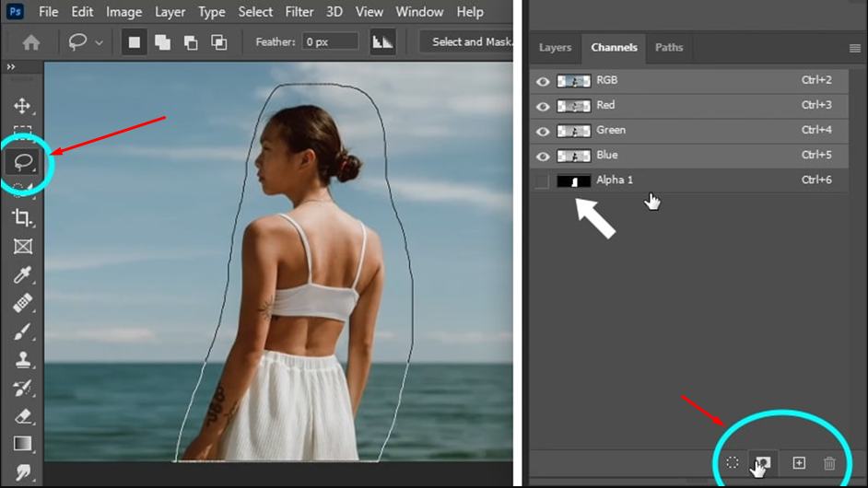Open the Filter menu
Viewport: 868px width, 488px height.
coord(299,12)
